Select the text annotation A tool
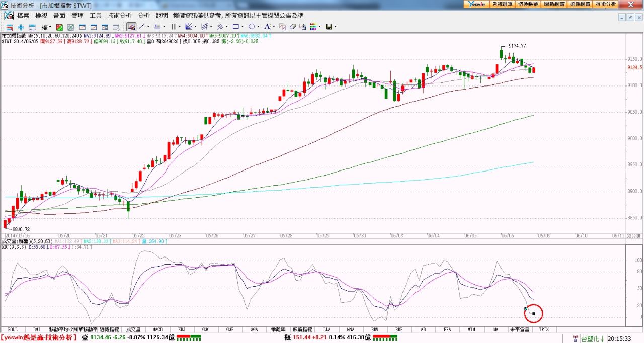The image size is (644, 343). tap(267, 26)
